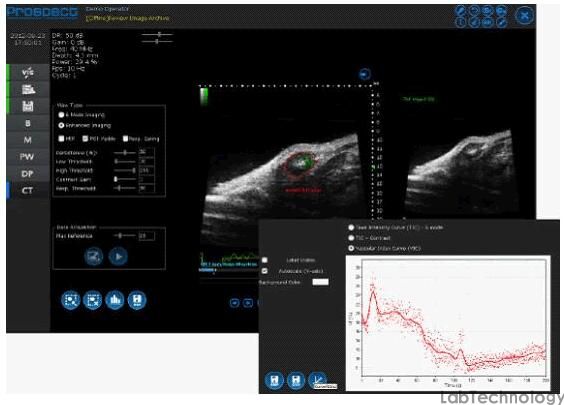Toggle the Autoscale (Y-axis) checkbox
Screen dimensions: 564x405
265,271
